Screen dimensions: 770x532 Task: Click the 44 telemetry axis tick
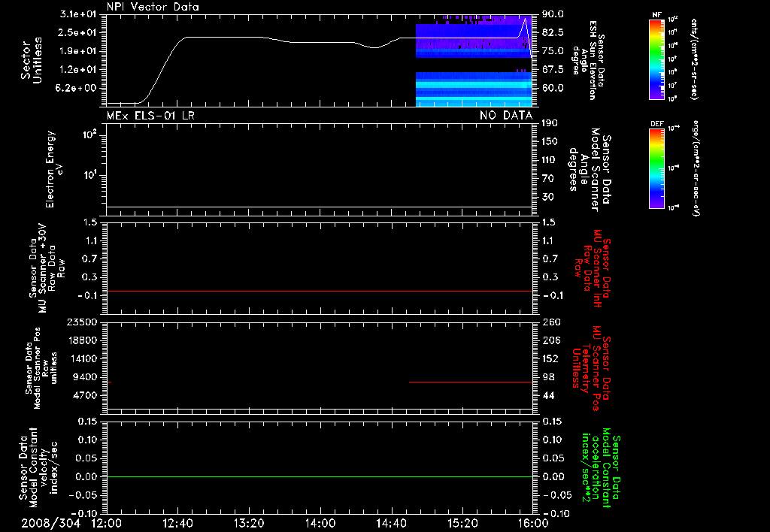(548, 395)
